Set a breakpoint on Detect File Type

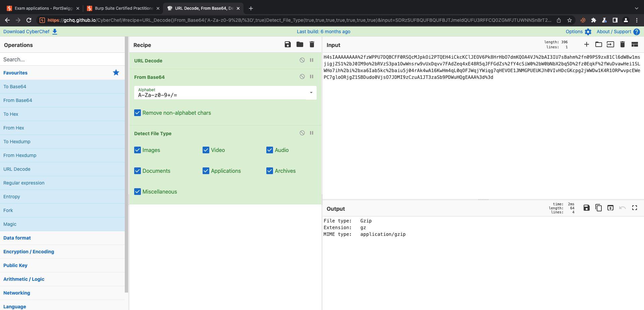pos(312,133)
